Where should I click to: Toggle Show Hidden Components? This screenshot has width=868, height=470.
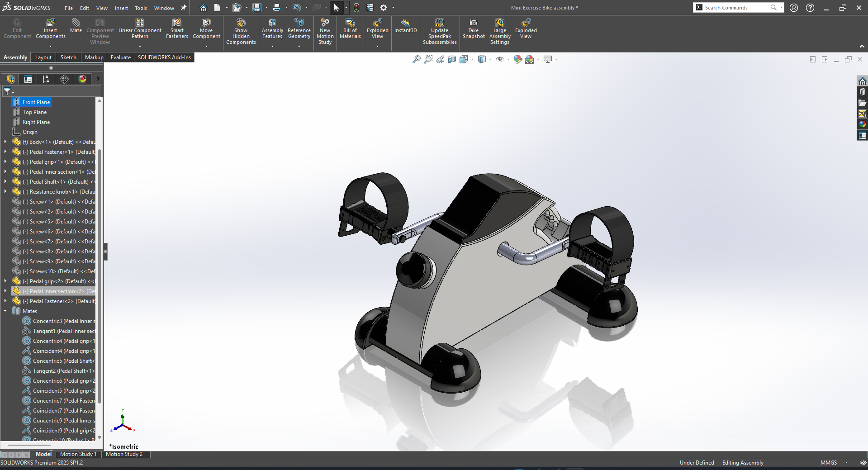coord(241,24)
